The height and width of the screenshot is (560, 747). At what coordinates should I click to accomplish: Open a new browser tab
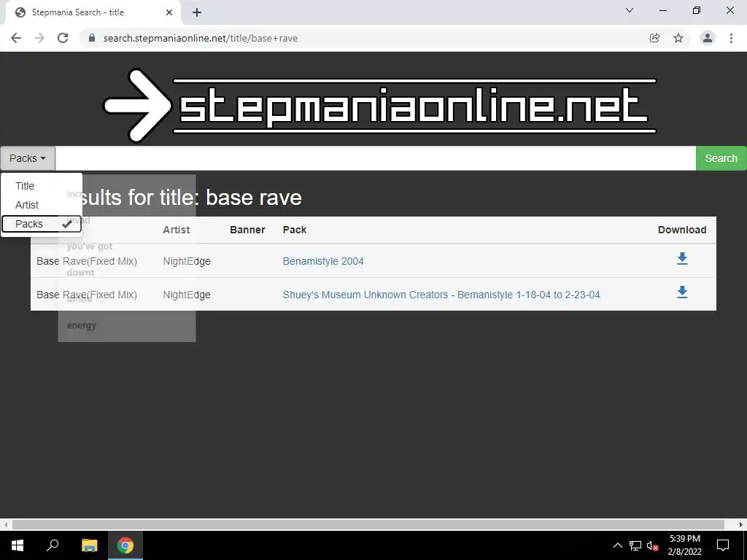click(197, 12)
